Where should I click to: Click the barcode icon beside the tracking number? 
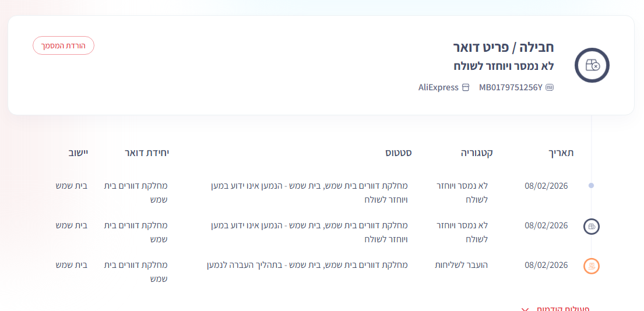pos(549,88)
